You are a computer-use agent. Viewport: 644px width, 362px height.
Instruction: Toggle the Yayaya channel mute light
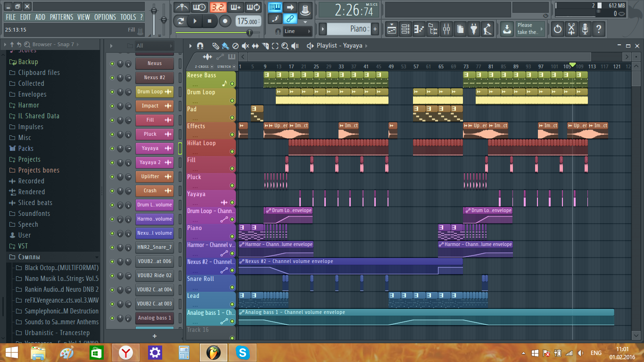point(112,148)
